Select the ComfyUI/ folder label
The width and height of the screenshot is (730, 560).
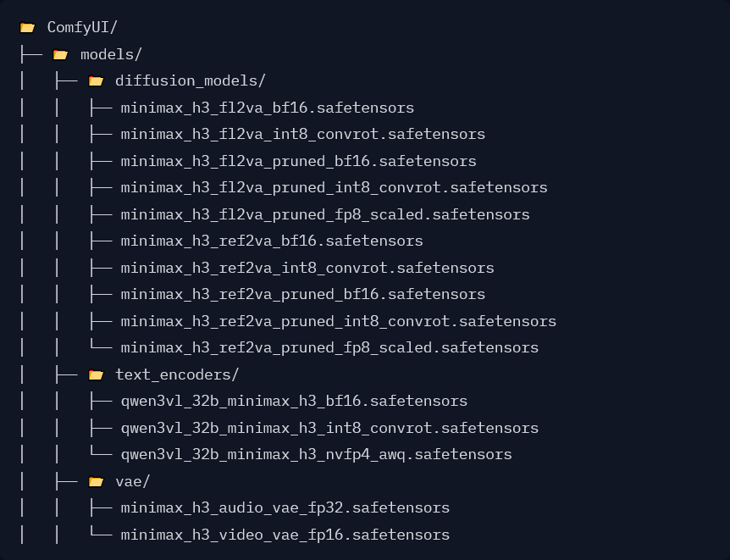pyautogui.click(x=82, y=27)
